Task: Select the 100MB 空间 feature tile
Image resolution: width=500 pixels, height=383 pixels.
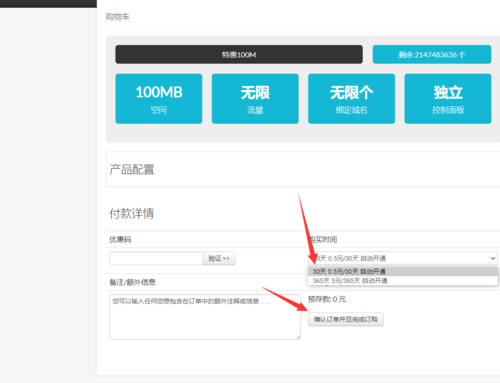Action: pyautogui.click(x=159, y=99)
